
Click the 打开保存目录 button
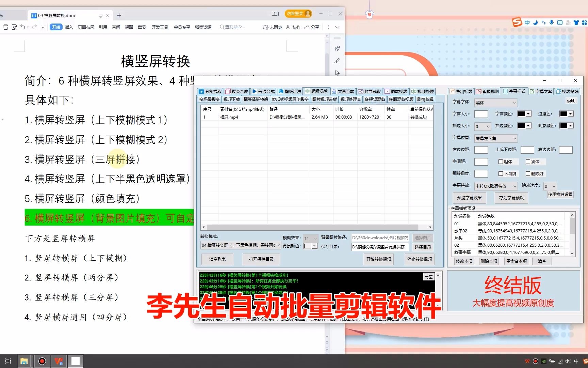tap(261, 259)
